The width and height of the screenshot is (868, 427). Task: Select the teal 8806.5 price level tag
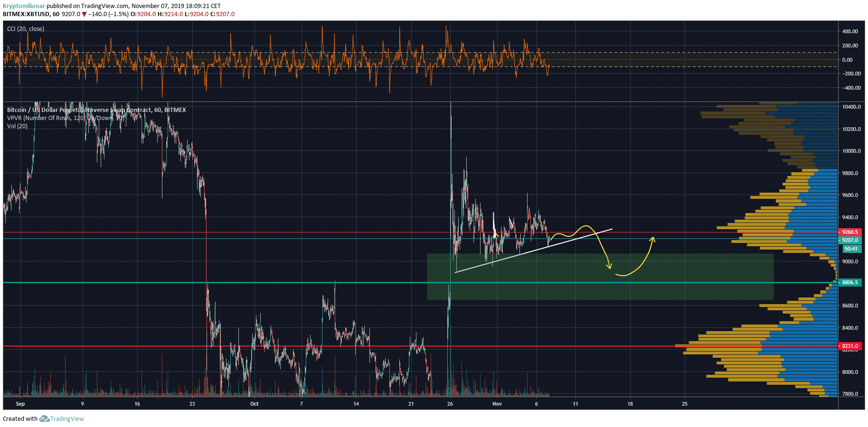pyautogui.click(x=849, y=282)
